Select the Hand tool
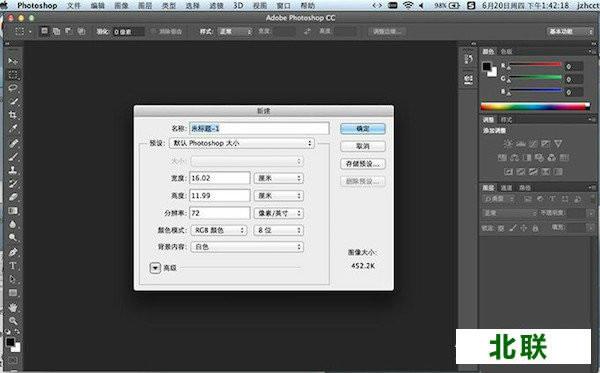This screenshot has height=373, width=600. (x=13, y=307)
